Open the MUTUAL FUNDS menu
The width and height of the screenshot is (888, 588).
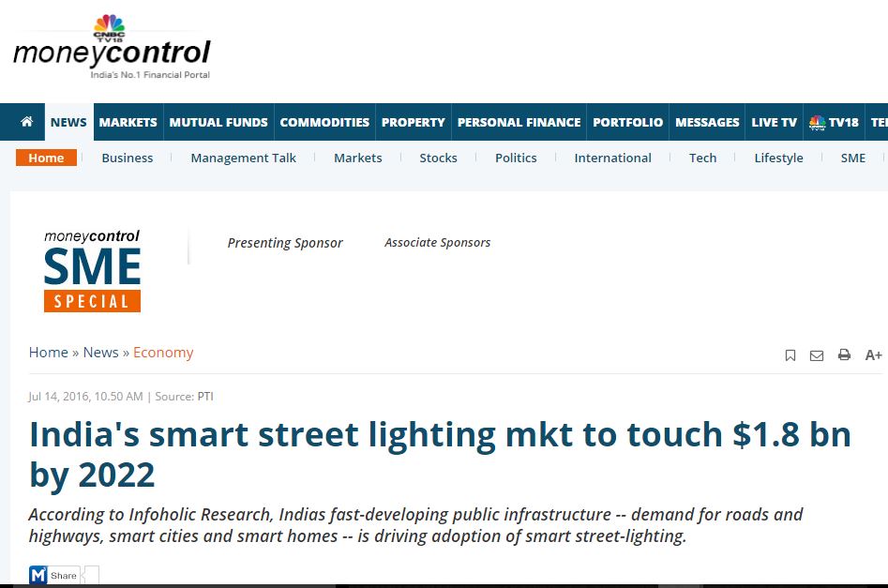point(218,122)
